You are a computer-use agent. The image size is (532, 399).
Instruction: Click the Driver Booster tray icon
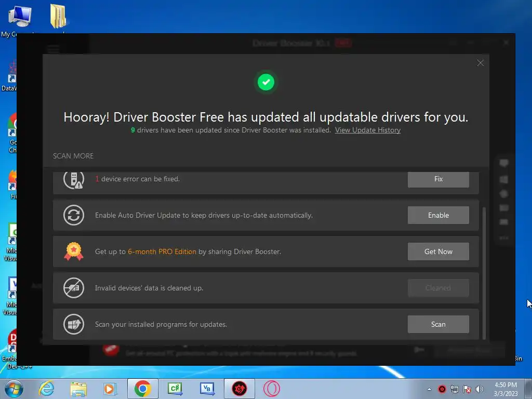pyautogui.click(x=442, y=389)
